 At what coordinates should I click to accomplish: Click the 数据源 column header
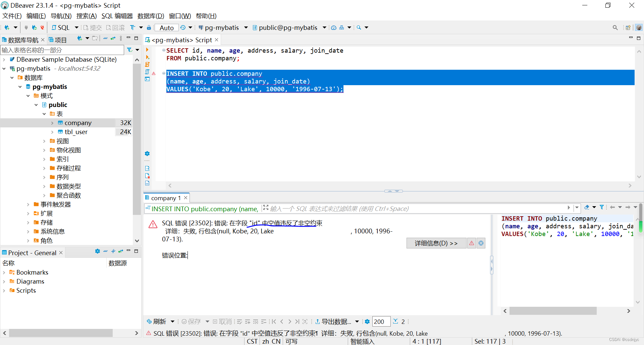(118, 263)
